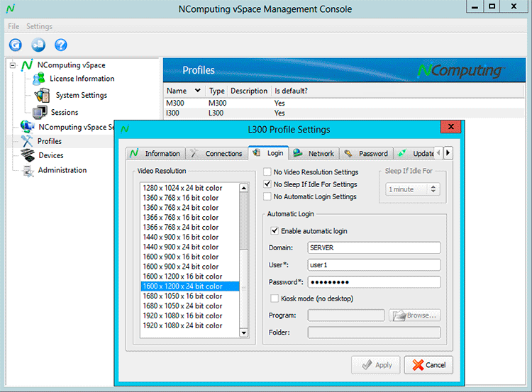Close the L300 Profile Settings dialog
This screenshot has width=532, height=392.
point(451,127)
